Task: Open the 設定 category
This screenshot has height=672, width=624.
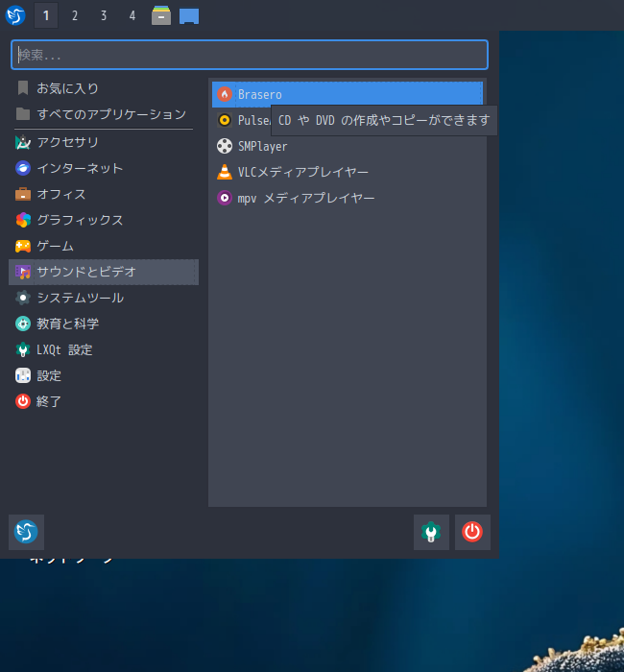Action: (104, 375)
